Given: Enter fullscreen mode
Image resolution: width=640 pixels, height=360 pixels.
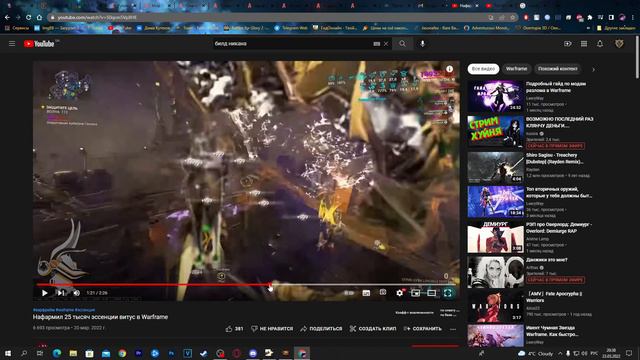Looking at the screenshot, I should pos(448,293).
